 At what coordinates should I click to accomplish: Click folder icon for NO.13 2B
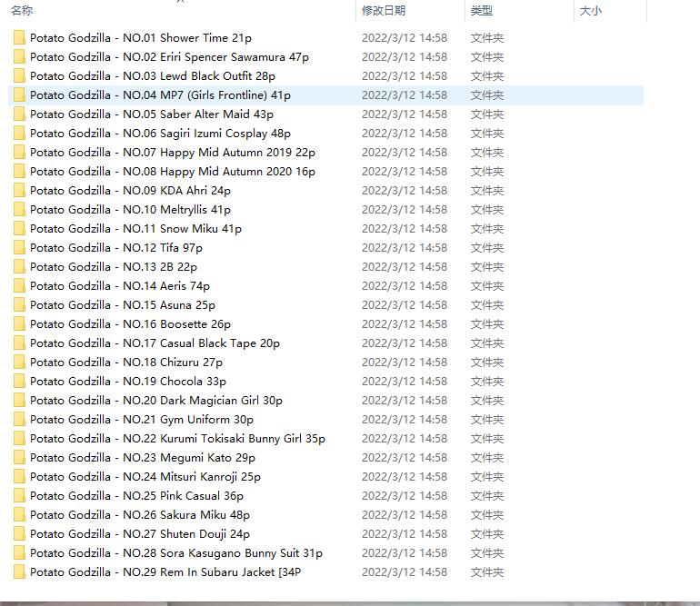[x=19, y=267]
